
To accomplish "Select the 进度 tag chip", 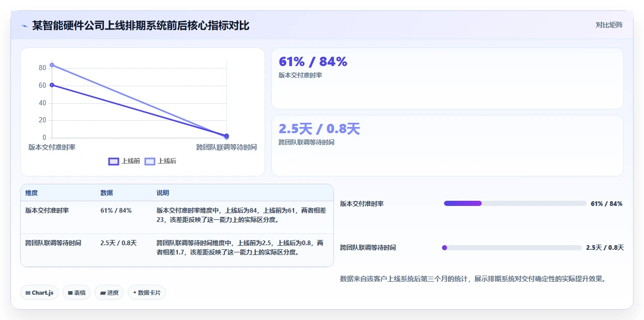I will click(x=109, y=293).
